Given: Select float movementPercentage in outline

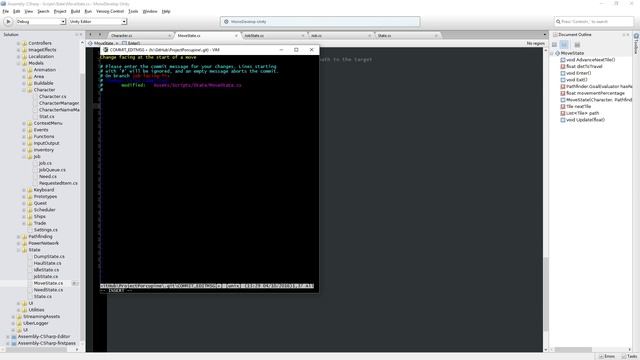Looking at the screenshot, I should [x=593, y=93].
